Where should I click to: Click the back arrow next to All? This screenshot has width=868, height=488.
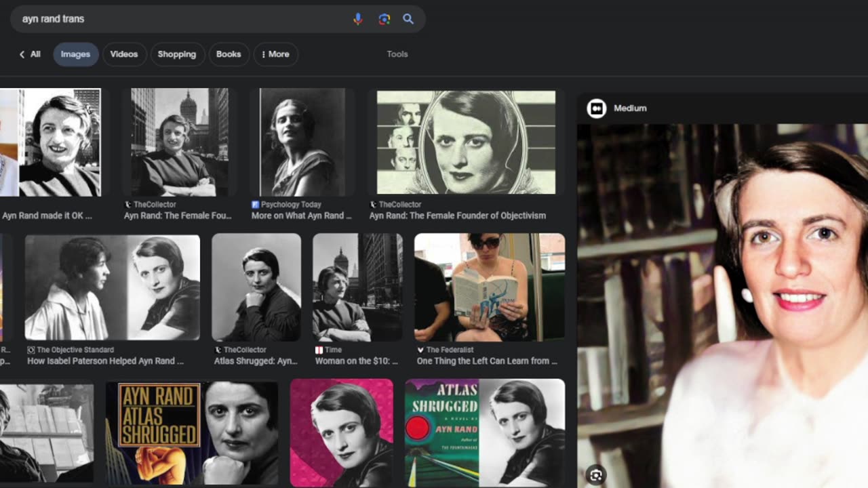click(22, 54)
